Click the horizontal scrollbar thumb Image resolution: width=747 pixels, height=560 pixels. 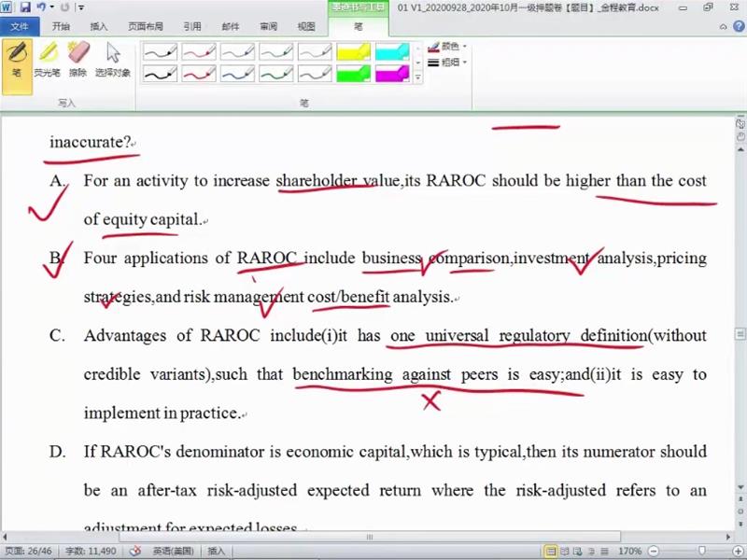click(369, 537)
